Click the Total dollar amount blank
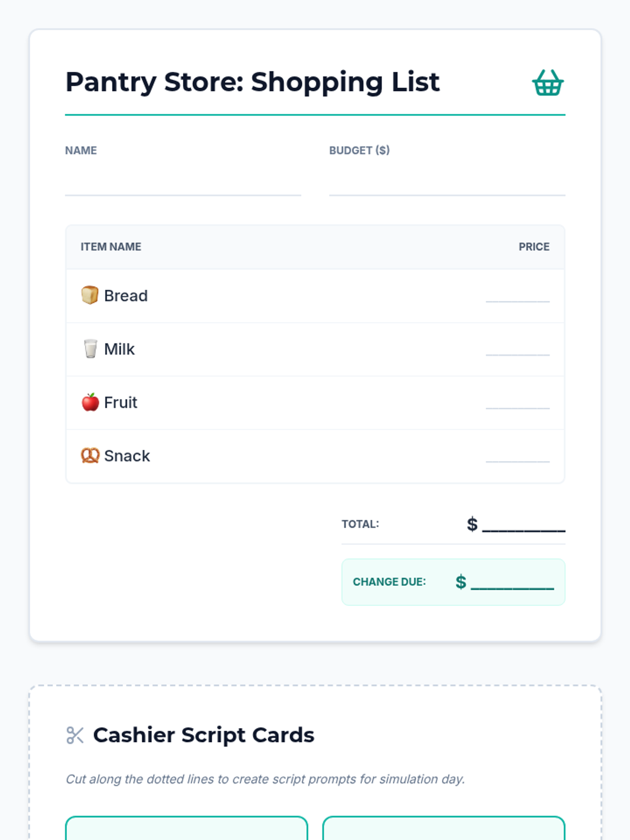 pos(524,524)
